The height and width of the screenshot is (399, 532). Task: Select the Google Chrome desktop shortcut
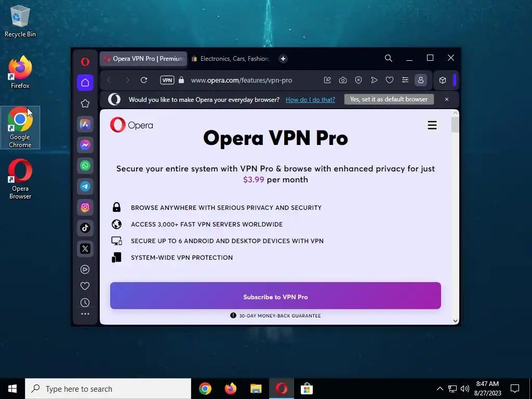20,127
